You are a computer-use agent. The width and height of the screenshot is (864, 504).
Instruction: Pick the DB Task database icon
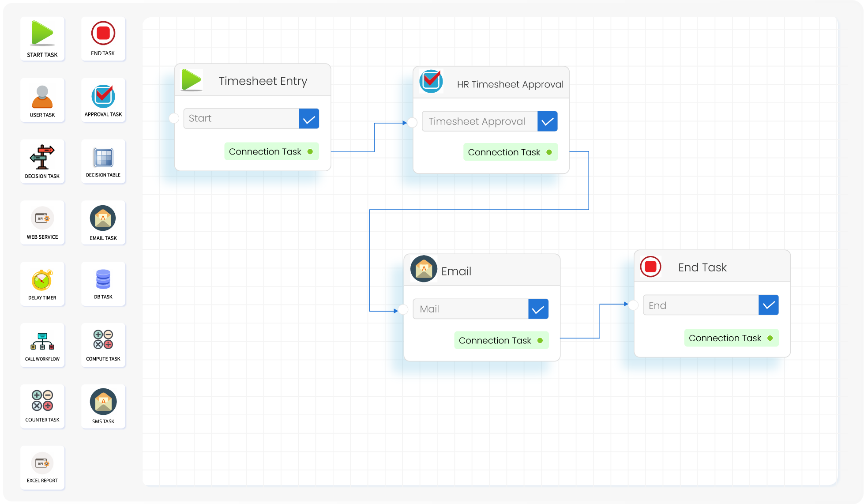pos(103,279)
